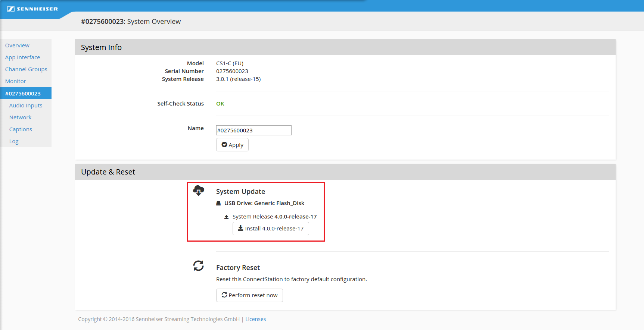Select Monitor from the sidebar
Screen dimensions: 644x330
(x=16, y=81)
